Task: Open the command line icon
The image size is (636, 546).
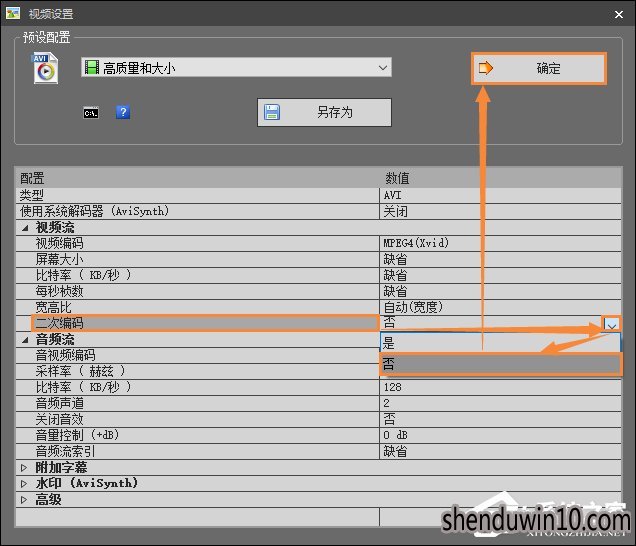Action: [91, 113]
